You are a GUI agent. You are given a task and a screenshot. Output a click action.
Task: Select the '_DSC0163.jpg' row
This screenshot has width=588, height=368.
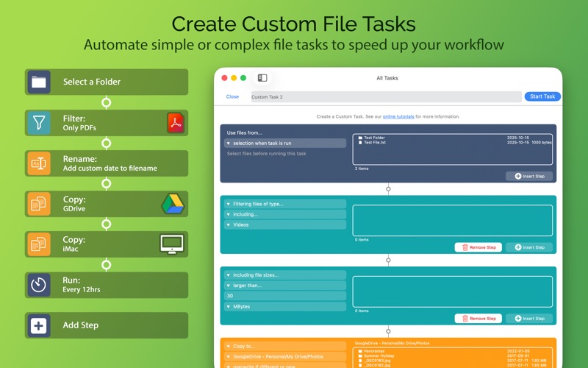[x=452, y=361]
